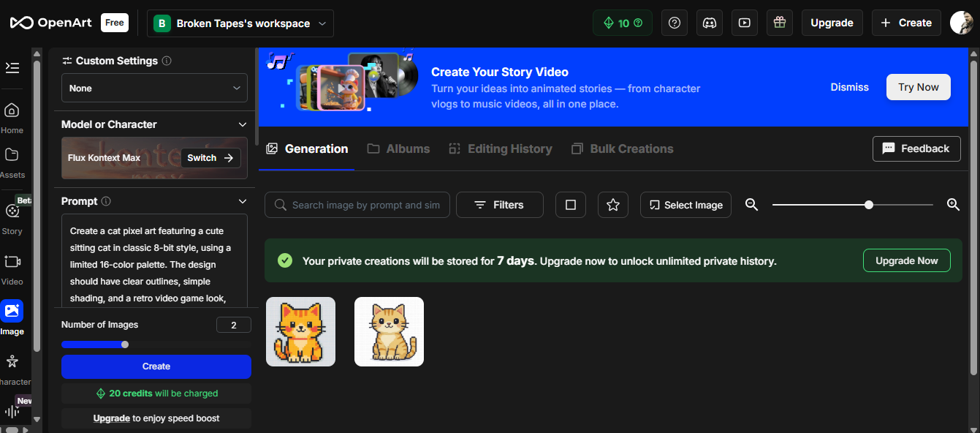The width and height of the screenshot is (980, 433).
Task: Open the Discord community icon
Action: coord(710,23)
